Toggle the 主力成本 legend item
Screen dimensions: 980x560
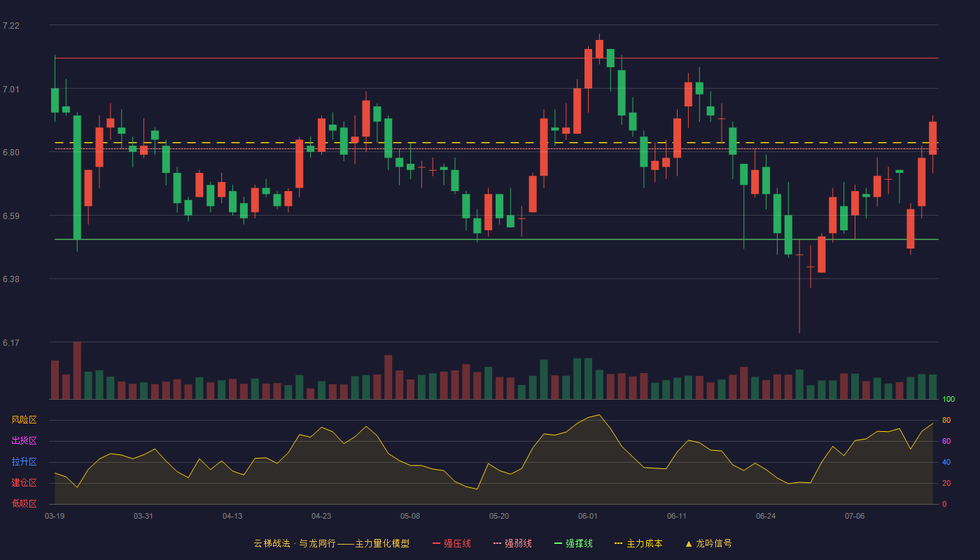tap(638, 543)
